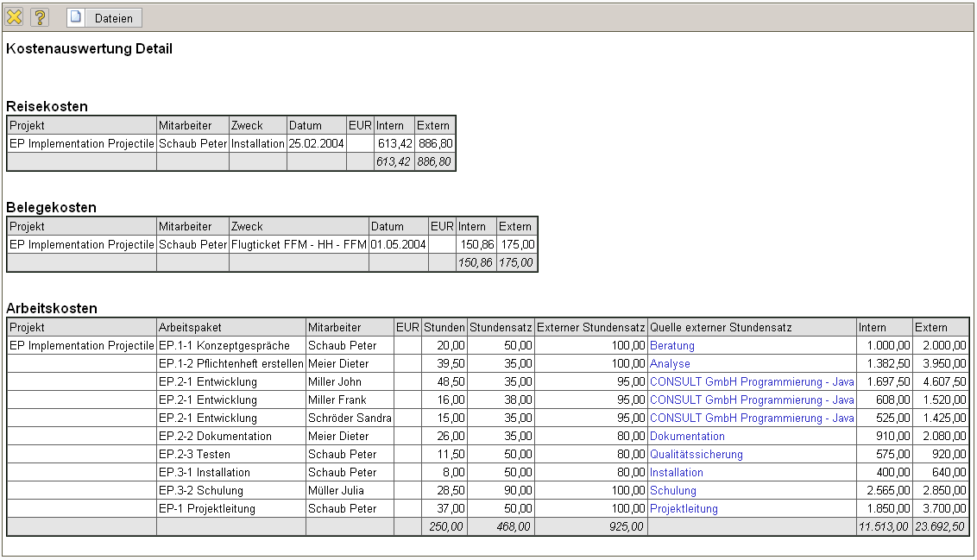Viewport: 977px width, 560px height.
Task: Select the Extern total 23.692,50
Action: (940, 527)
